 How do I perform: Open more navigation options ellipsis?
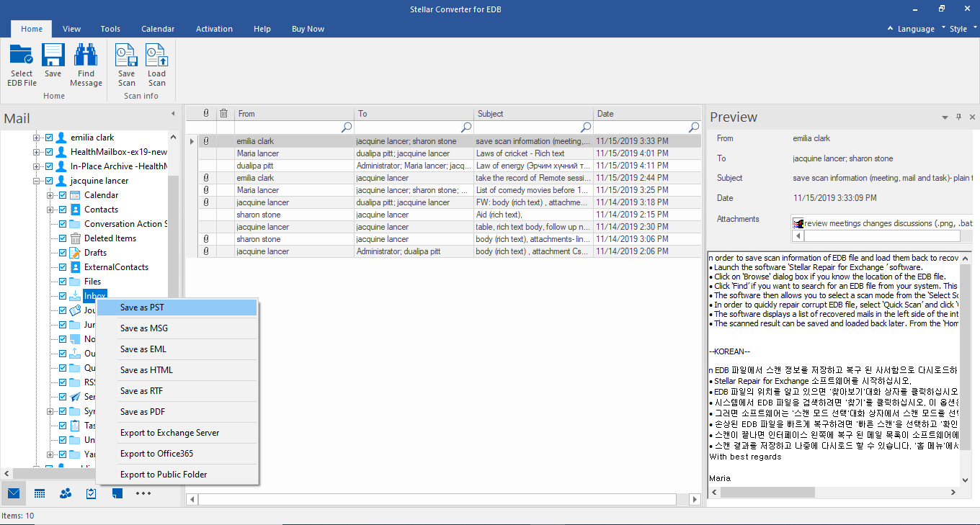143,493
